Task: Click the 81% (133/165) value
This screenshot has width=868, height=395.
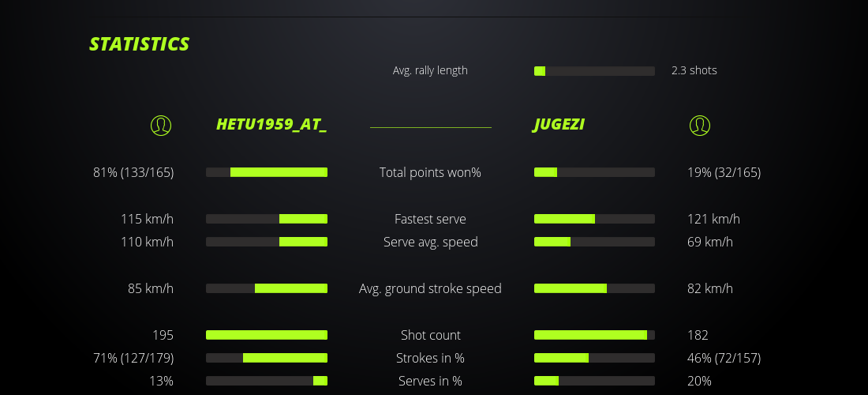Action: 133,172
